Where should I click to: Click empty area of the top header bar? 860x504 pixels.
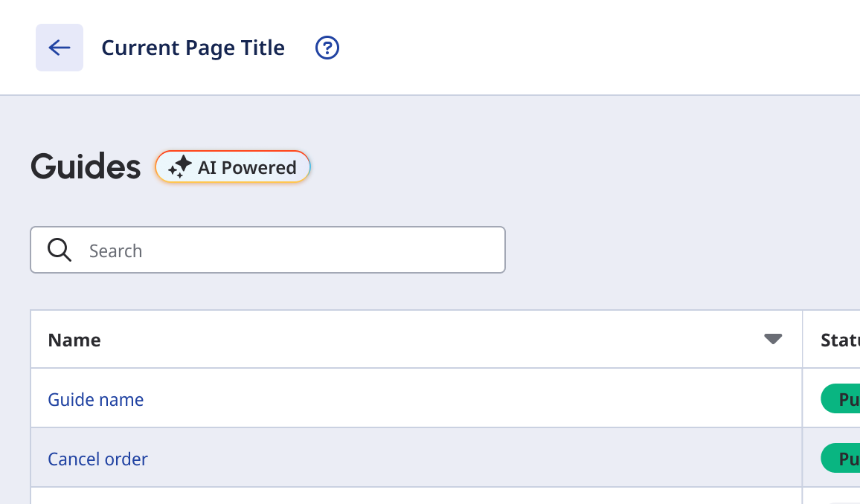[595, 48]
